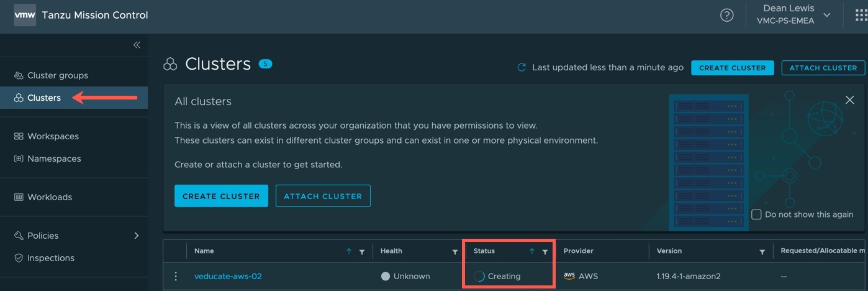Click the Creating status text

[x=504, y=276]
